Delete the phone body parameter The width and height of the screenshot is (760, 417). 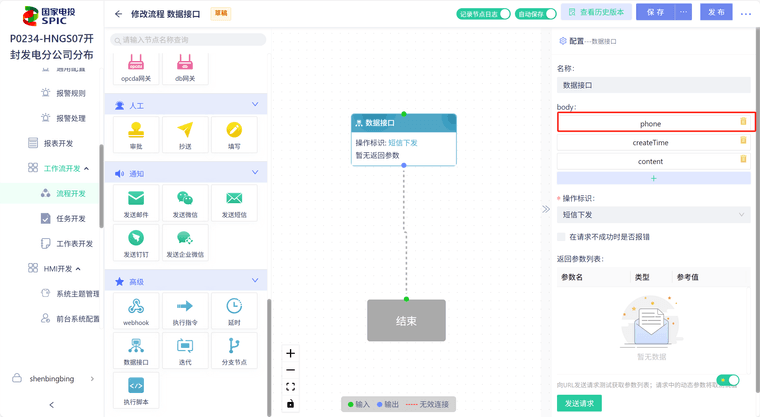pyautogui.click(x=743, y=121)
